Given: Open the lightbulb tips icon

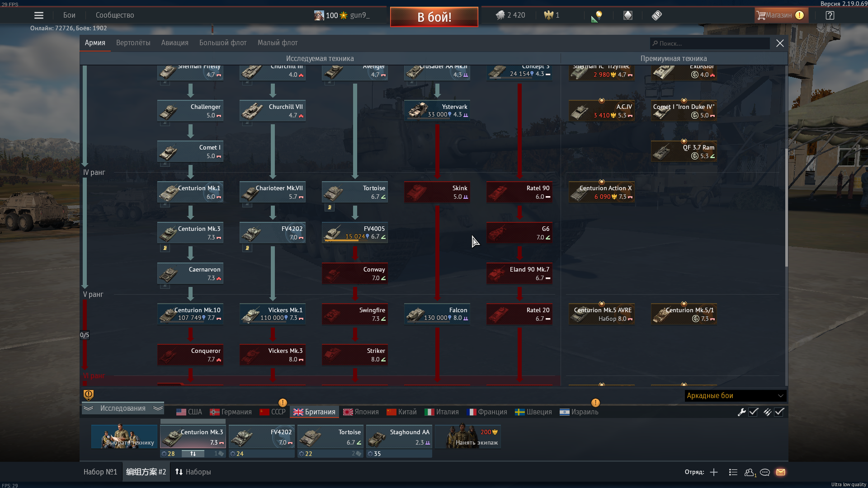Looking at the screenshot, I should tap(597, 16).
